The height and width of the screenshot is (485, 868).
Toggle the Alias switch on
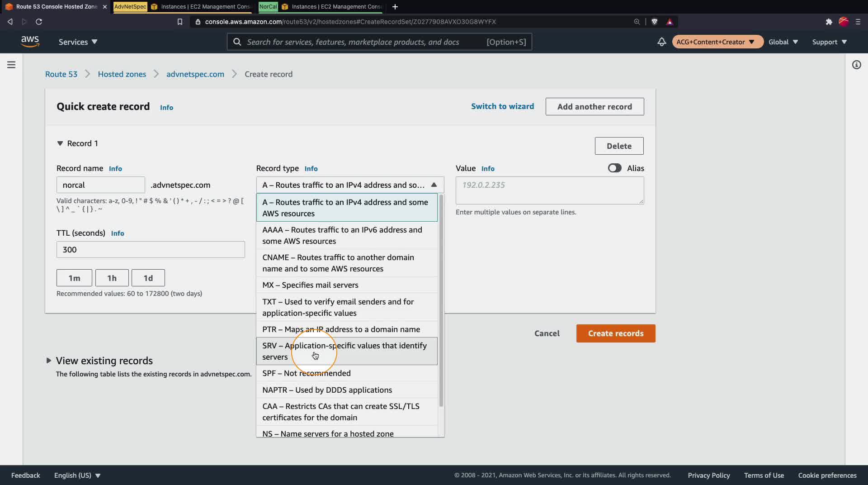614,168
